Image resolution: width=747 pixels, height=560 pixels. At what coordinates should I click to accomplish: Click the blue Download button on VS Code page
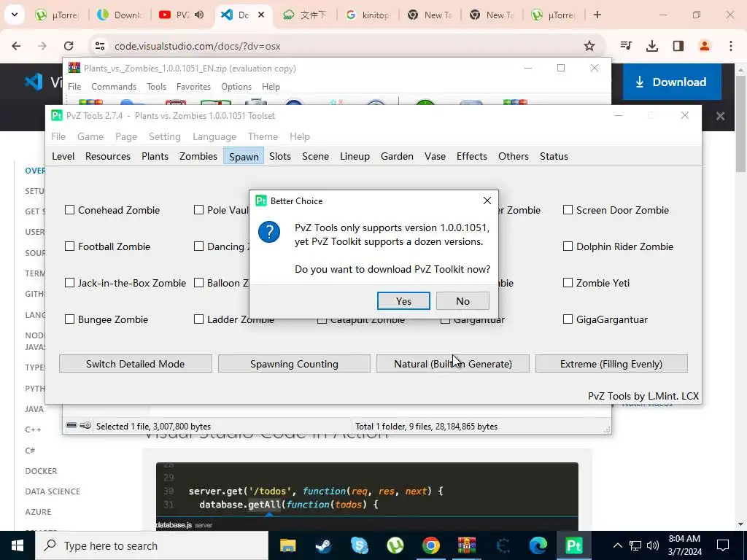tap(672, 82)
